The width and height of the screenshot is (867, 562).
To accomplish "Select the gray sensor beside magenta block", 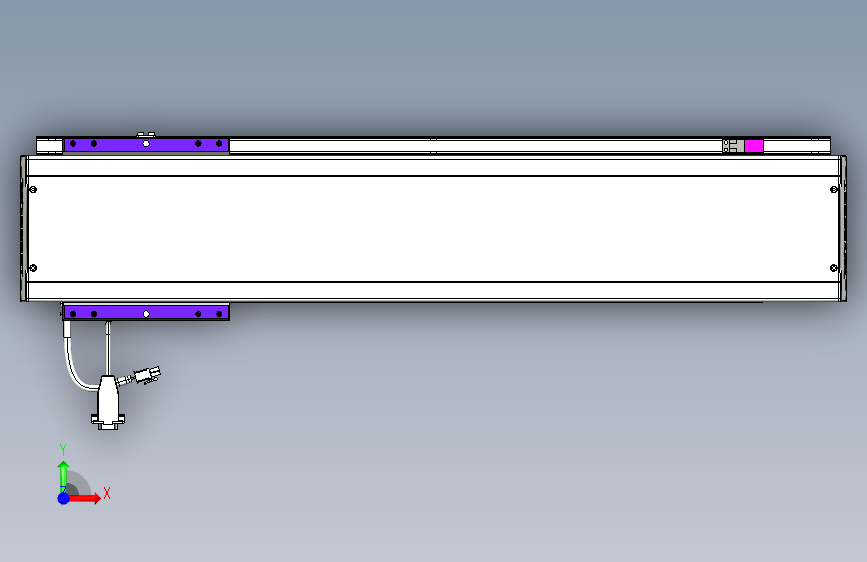I will [x=733, y=146].
